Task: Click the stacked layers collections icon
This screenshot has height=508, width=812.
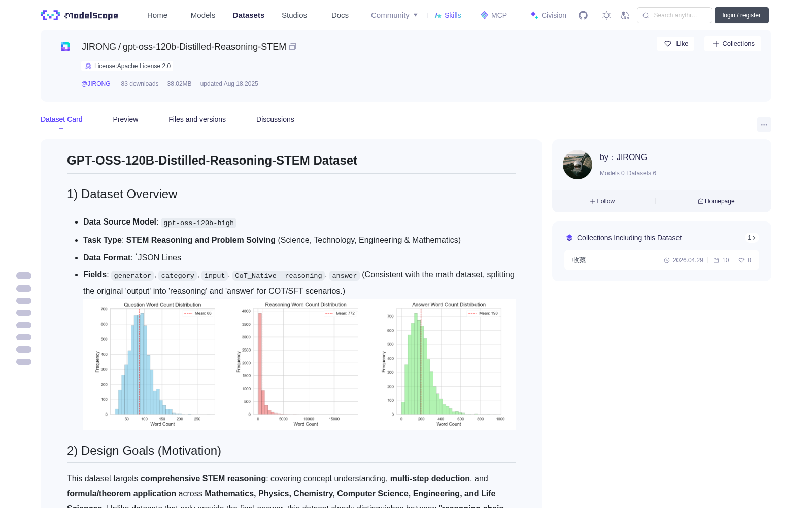Action: pyautogui.click(x=569, y=238)
